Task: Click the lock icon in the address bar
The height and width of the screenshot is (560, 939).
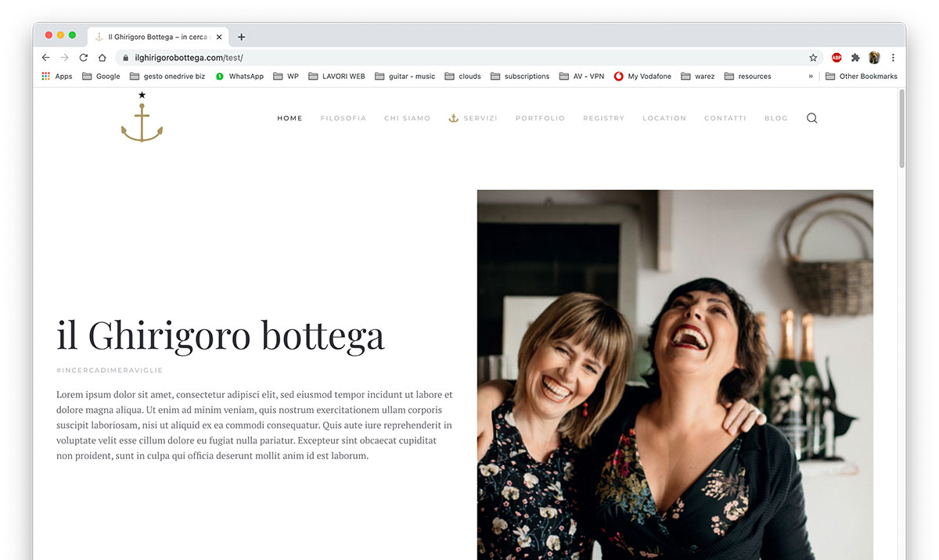Action: (x=125, y=58)
